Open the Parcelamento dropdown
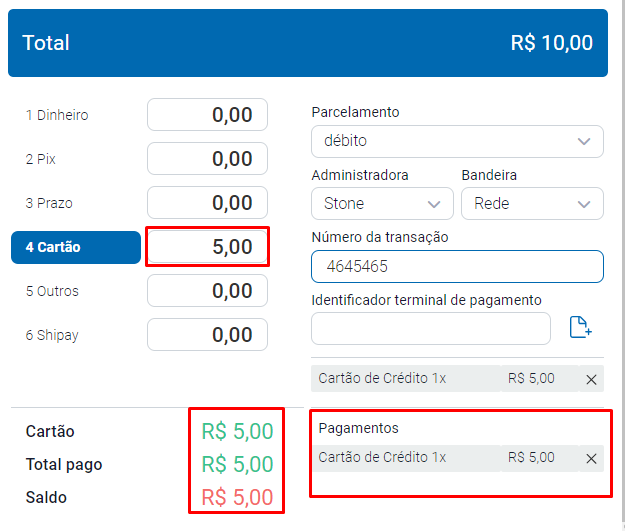This screenshot has width=625, height=531. (457, 141)
